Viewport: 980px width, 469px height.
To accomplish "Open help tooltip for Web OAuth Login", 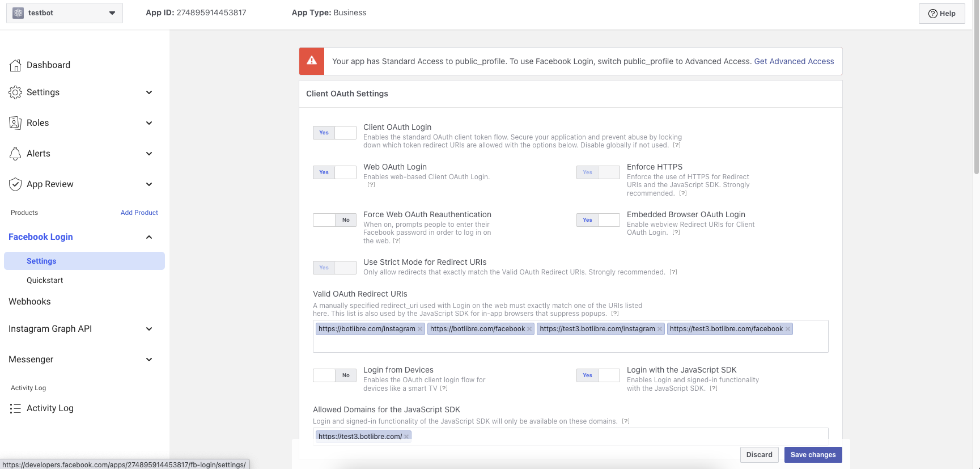I will tap(371, 184).
